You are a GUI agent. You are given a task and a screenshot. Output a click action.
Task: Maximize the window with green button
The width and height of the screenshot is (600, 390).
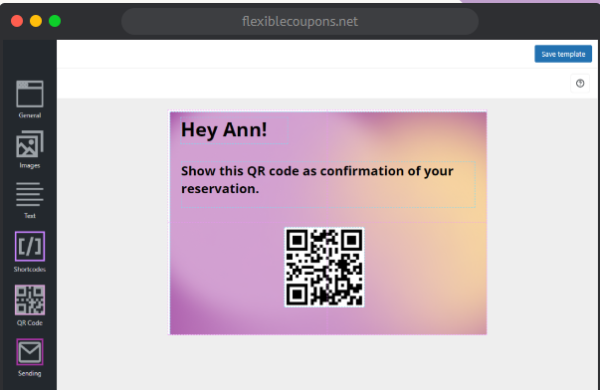coord(55,21)
